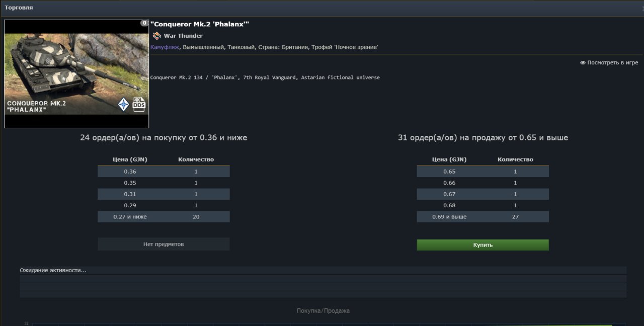This screenshot has height=326, width=644.
Task: Select the buy order row priced 0.36
Action: tap(164, 172)
